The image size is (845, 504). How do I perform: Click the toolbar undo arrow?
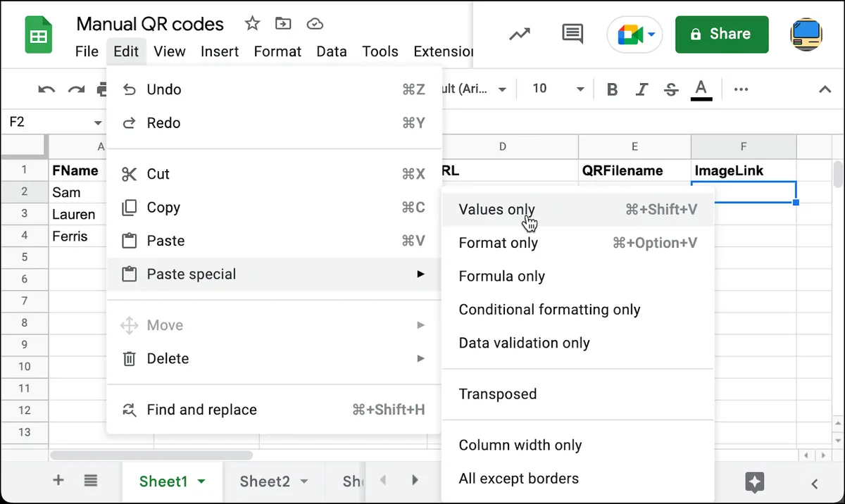(46, 89)
